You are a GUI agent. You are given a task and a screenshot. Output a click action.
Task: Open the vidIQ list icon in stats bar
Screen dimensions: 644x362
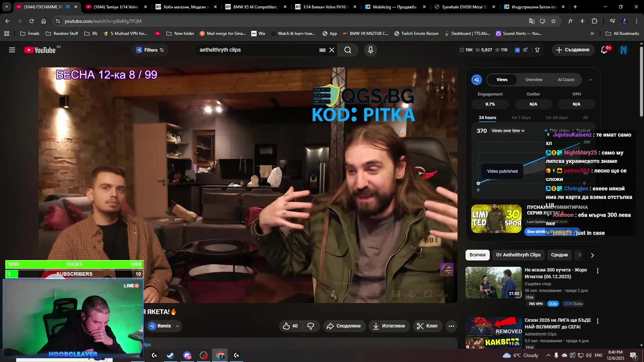coord(526,50)
